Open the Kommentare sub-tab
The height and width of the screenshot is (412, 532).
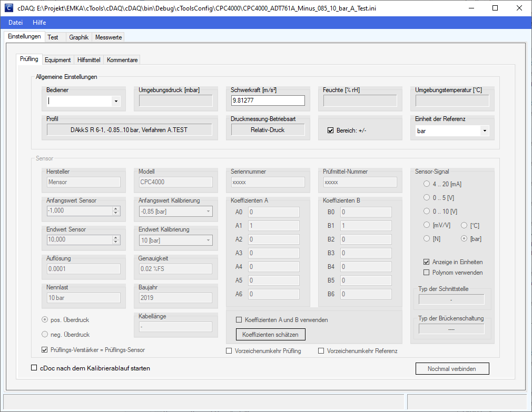[122, 60]
